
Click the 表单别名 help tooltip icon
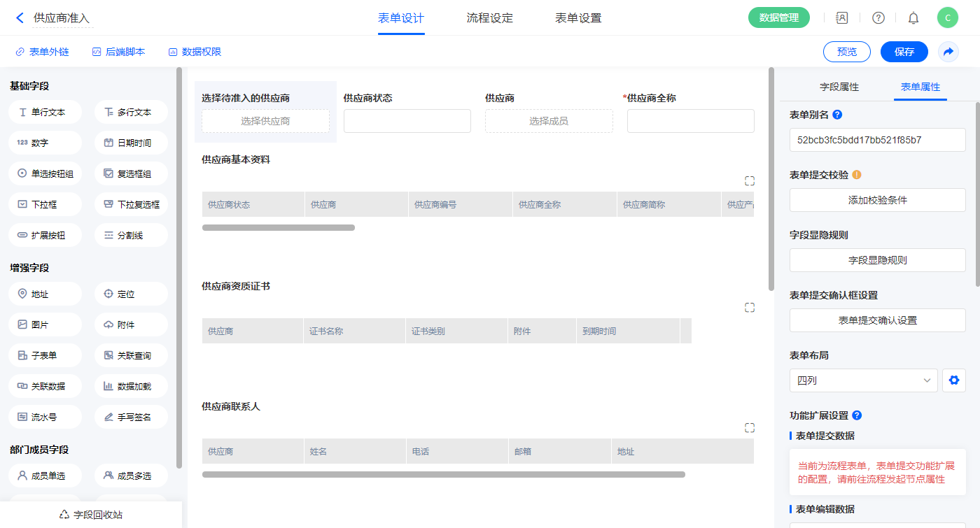[x=837, y=115]
